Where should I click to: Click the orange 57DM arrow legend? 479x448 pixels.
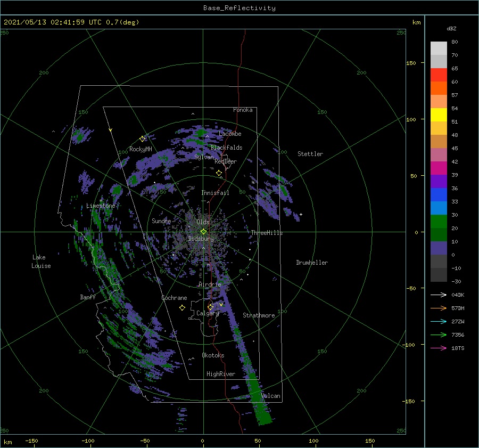[439, 308]
